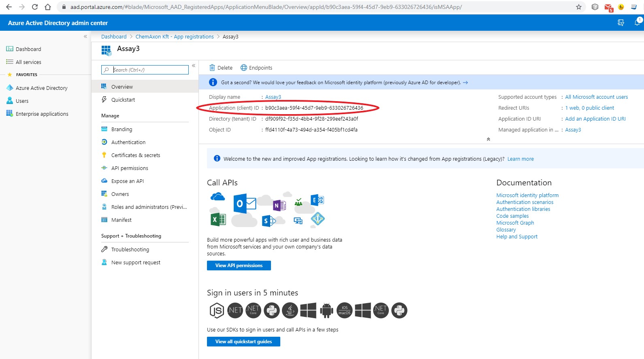
Task: Click View all quickstart guides button
Action: click(x=243, y=342)
